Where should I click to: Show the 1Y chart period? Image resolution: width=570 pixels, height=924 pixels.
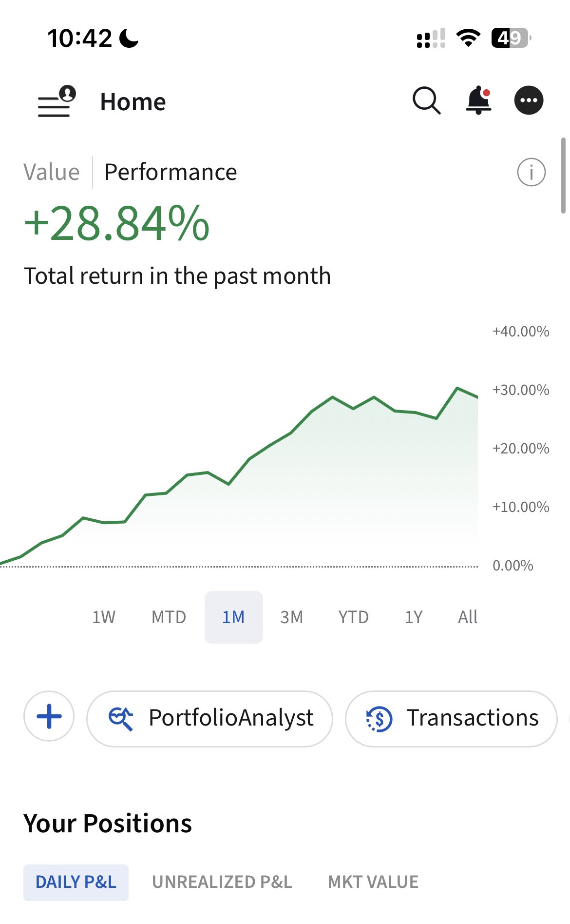pos(414,617)
